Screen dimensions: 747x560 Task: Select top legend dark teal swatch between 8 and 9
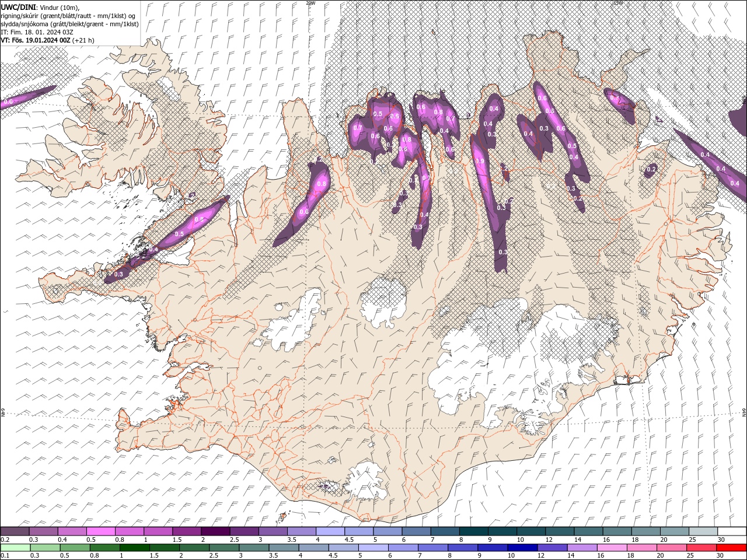(x=474, y=531)
